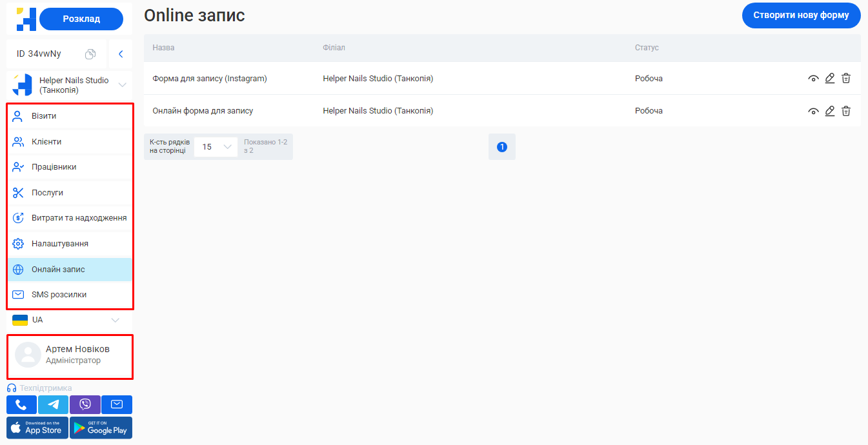Edit the Instagram booking form
Viewport: 868px width, 445px height.
pyautogui.click(x=830, y=78)
